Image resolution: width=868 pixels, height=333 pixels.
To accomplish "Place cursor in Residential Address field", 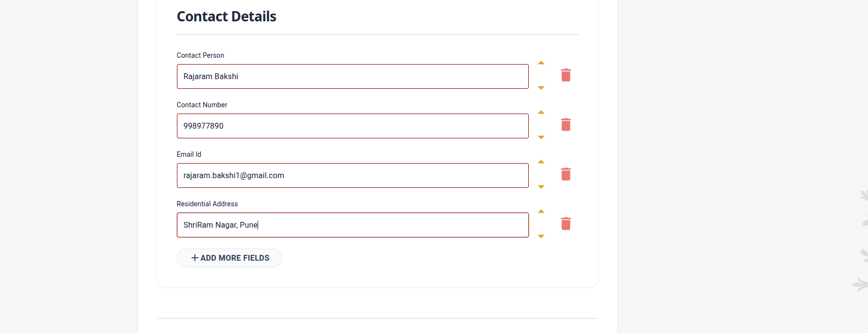I will [x=352, y=225].
